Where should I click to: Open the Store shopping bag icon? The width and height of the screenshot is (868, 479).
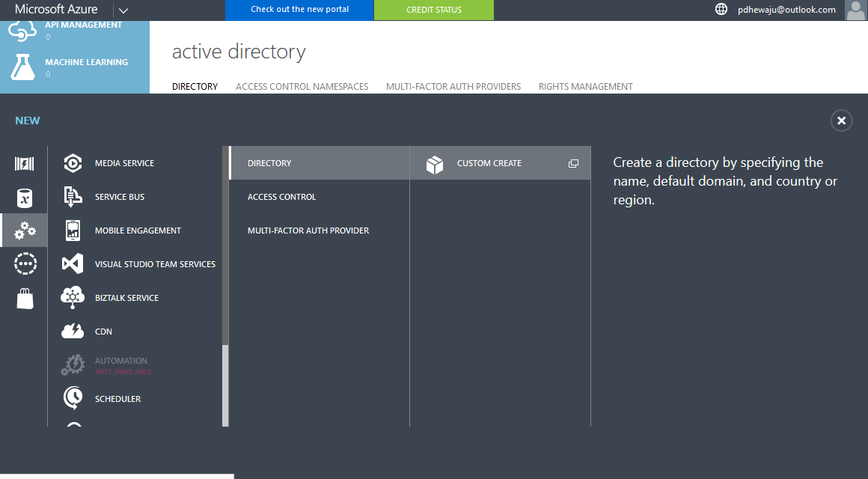click(x=25, y=299)
